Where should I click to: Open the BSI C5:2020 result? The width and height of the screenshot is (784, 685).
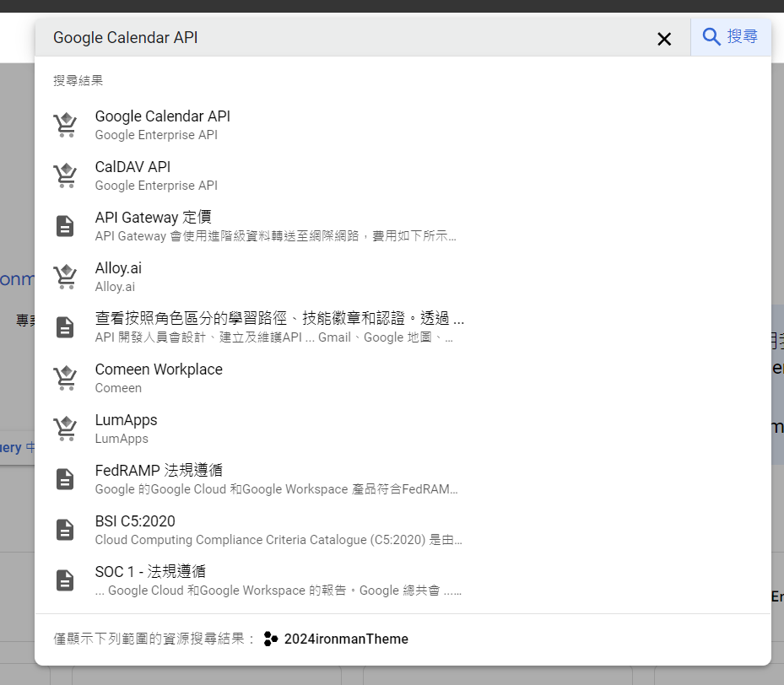click(x=135, y=521)
